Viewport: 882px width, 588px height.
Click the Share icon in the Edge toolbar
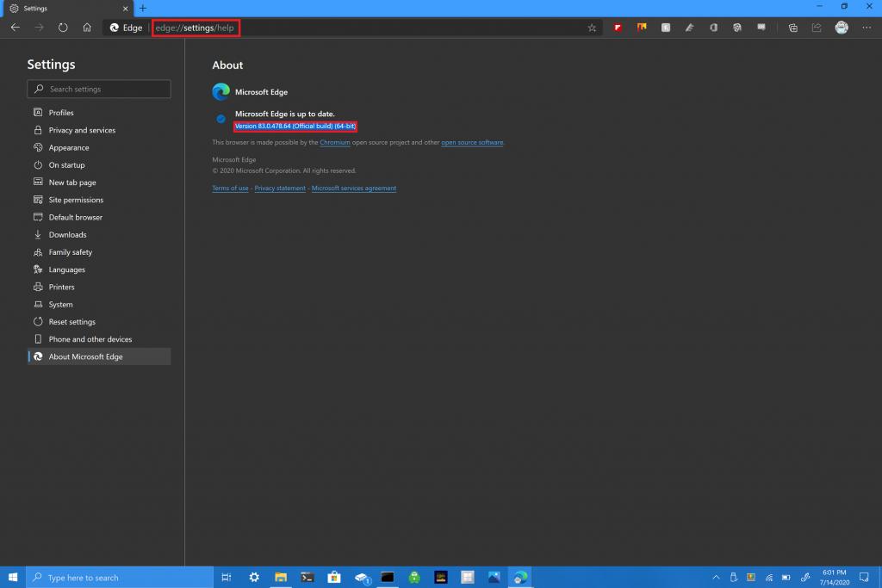coord(817,27)
